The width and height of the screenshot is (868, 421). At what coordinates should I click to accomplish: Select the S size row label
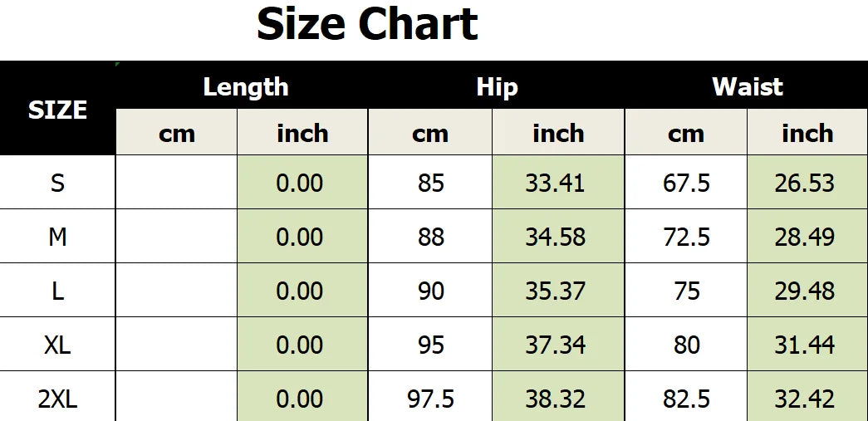(x=57, y=183)
